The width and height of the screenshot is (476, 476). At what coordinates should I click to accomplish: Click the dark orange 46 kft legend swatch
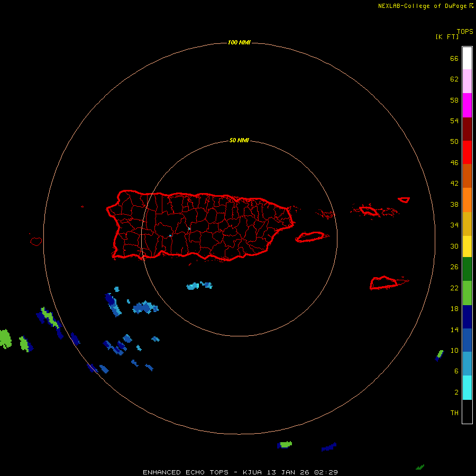(x=467, y=176)
